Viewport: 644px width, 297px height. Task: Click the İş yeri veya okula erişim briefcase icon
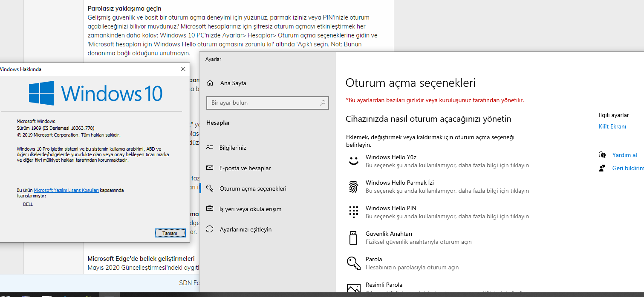tap(210, 209)
